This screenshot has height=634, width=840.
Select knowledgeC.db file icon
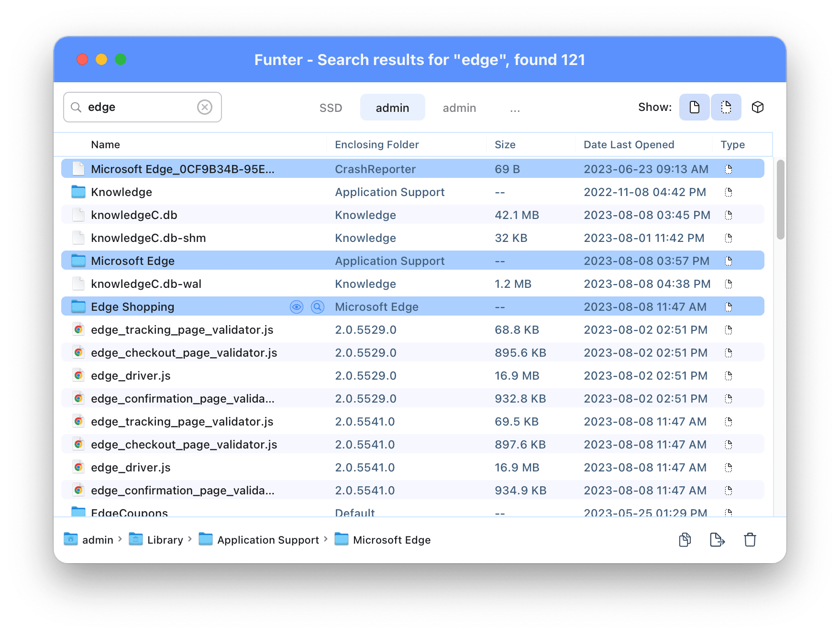click(x=78, y=215)
